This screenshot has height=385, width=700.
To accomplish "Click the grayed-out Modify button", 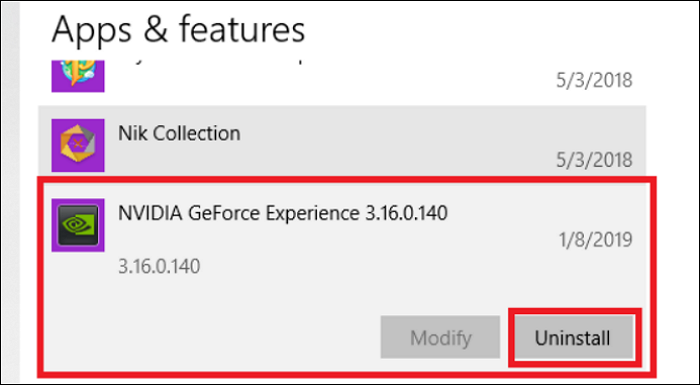I will [x=440, y=337].
